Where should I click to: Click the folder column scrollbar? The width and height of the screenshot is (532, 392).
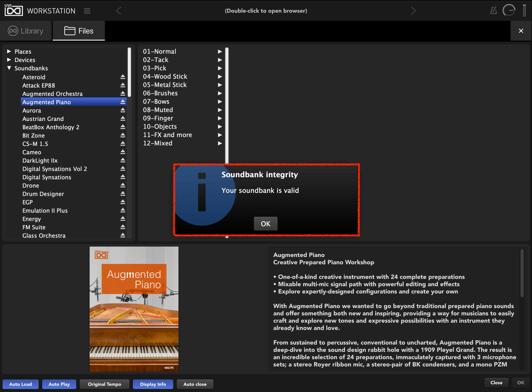[227, 105]
